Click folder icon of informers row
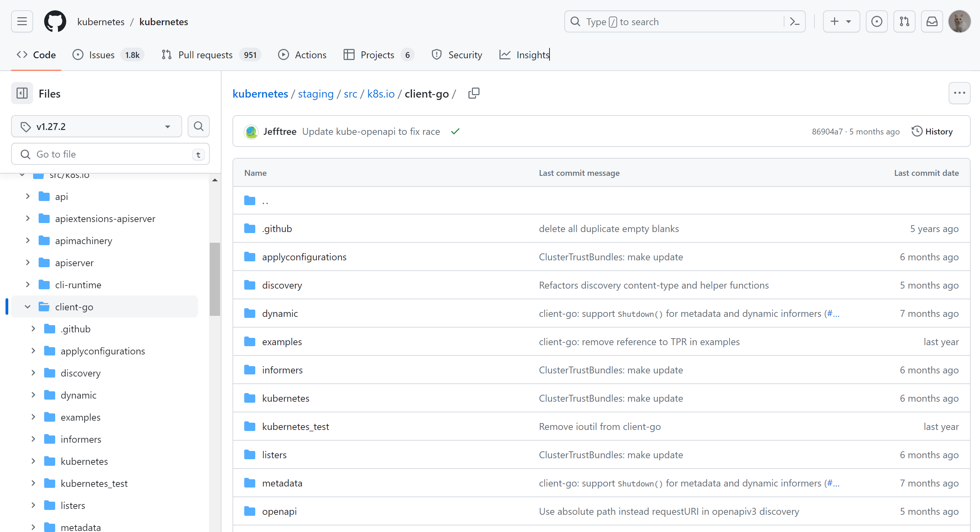Image resolution: width=980 pixels, height=532 pixels. 249,370
